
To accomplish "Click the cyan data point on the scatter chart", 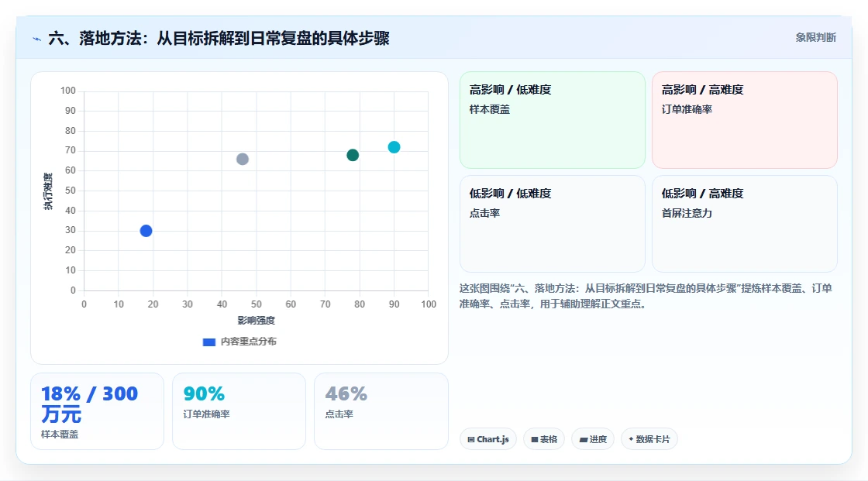I will click(394, 147).
